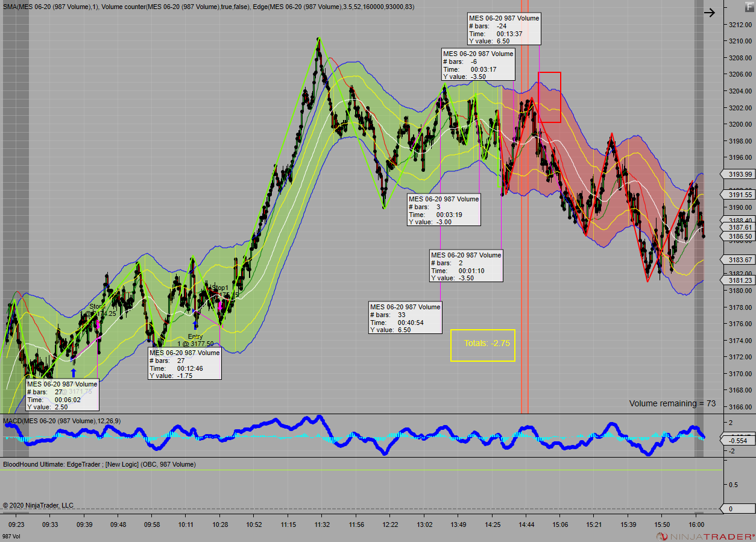The height and width of the screenshot is (542, 756).
Task: Click the Volume remaining = 73 text
Action: 672,403
